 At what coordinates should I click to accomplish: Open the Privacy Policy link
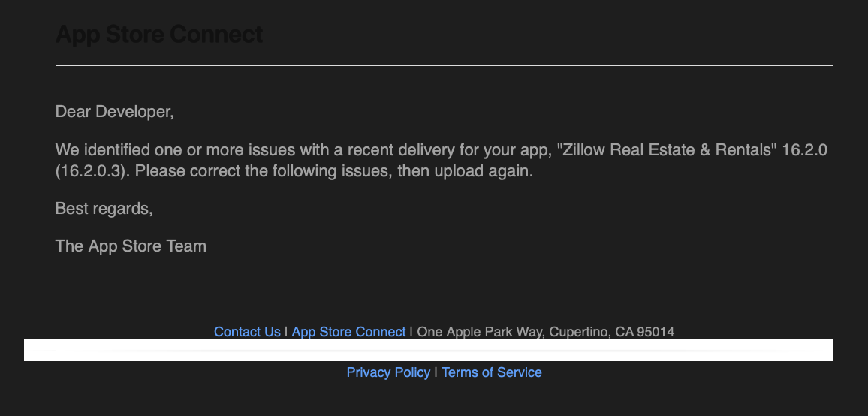point(388,372)
